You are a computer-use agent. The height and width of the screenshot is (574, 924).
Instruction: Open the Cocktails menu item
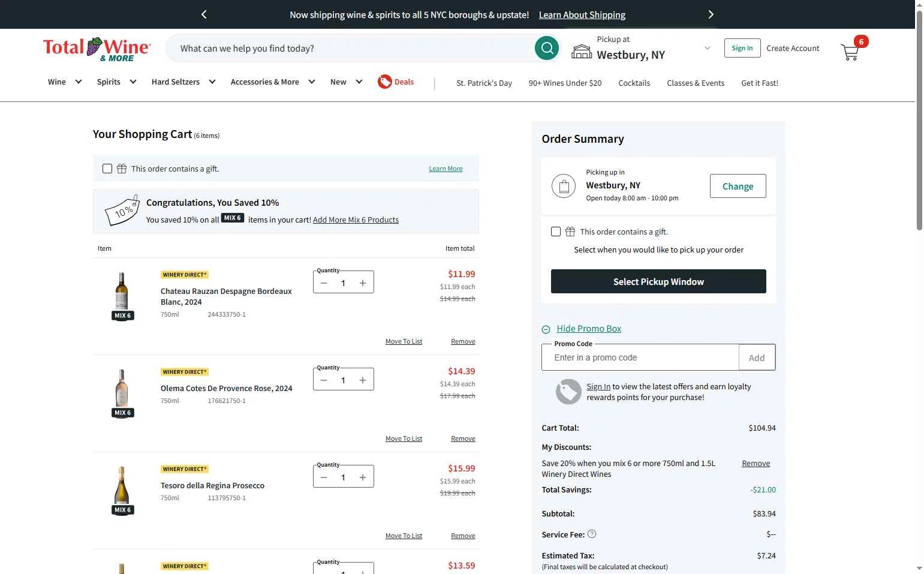click(x=634, y=83)
